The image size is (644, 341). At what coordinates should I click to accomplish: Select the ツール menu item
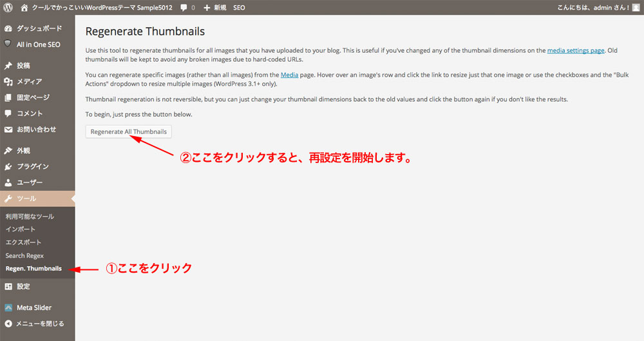tap(37, 199)
